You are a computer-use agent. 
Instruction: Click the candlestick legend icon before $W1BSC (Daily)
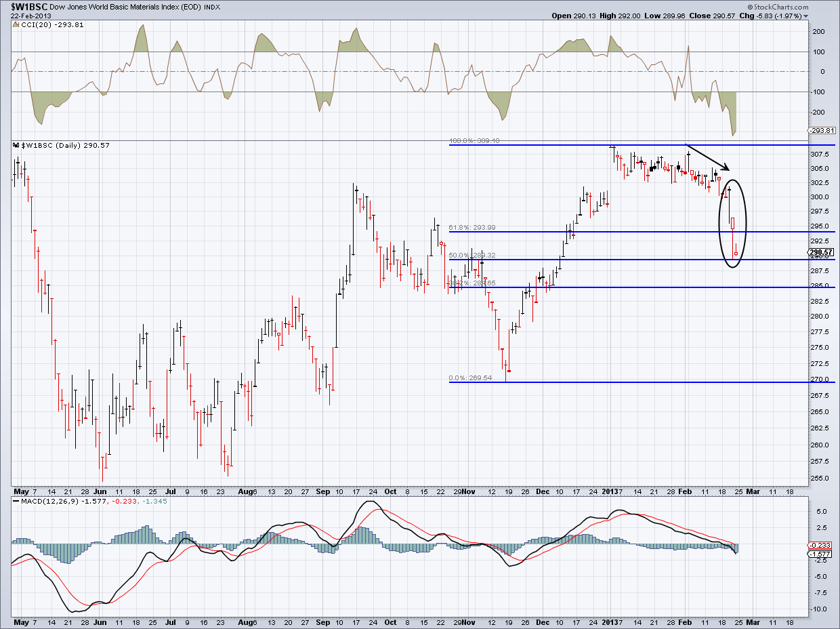pos(16,146)
